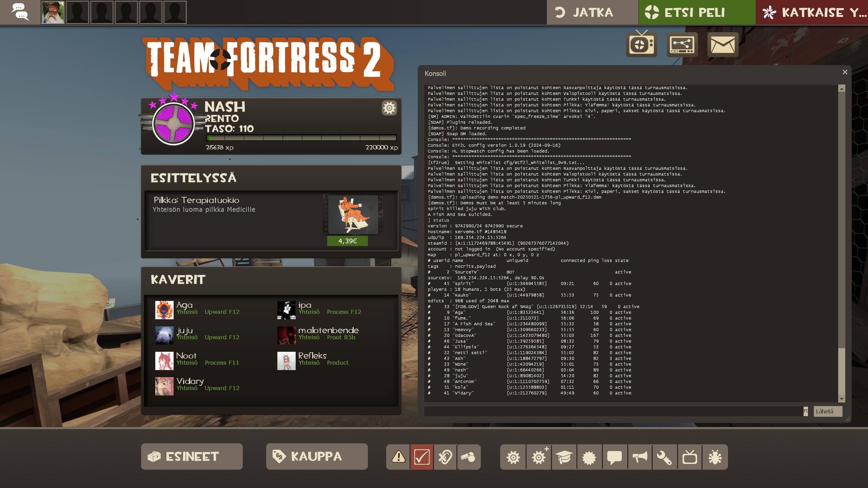The image size is (868, 488).
Task: Click the console scrollbar up arrow
Action: click(x=842, y=88)
